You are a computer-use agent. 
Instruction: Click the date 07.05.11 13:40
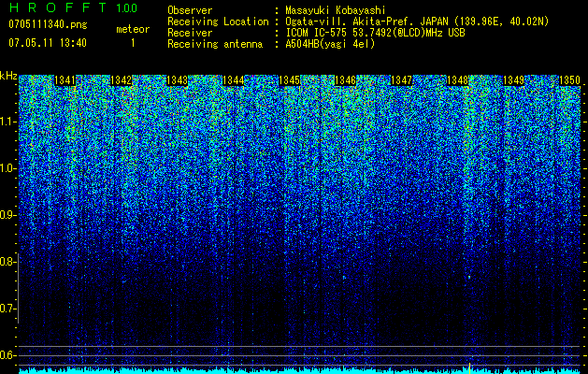click(48, 43)
